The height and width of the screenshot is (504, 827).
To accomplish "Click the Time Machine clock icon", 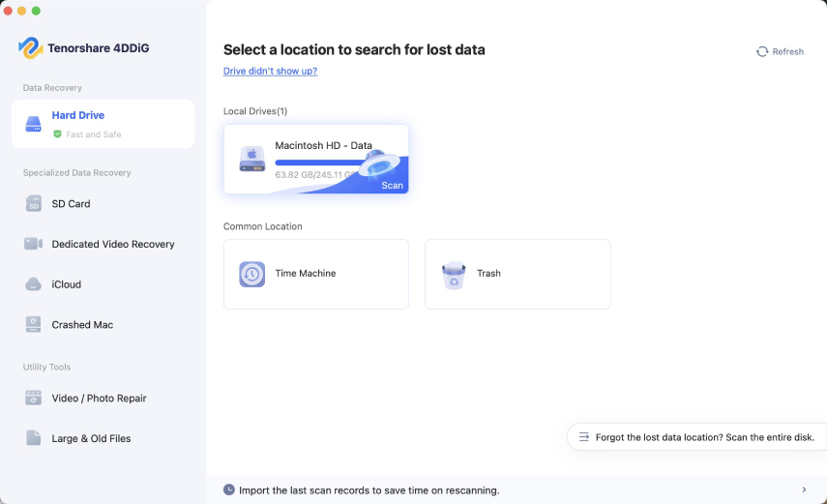I will click(252, 274).
